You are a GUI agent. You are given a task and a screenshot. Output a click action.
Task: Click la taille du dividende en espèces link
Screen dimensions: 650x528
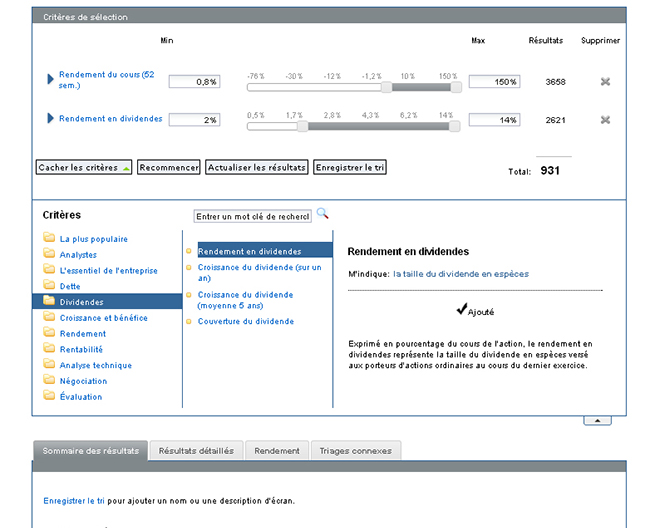(461, 274)
